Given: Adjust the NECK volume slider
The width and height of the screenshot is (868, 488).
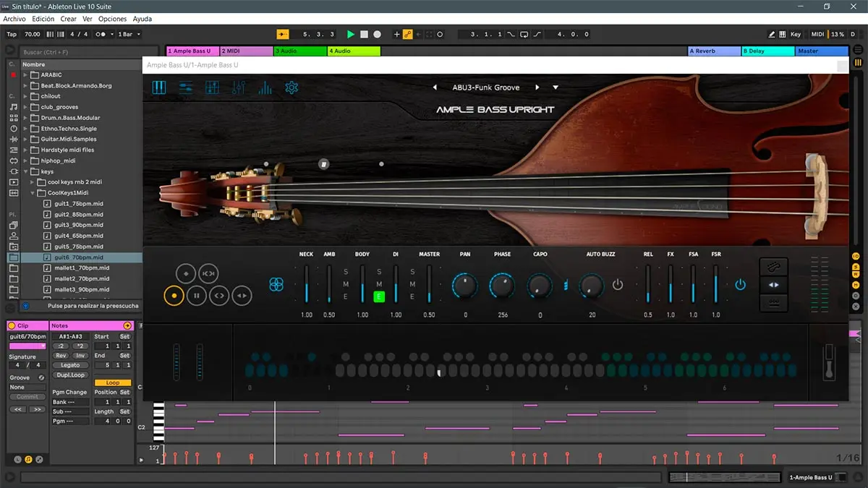Looking at the screenshot, I should [307, 283].
